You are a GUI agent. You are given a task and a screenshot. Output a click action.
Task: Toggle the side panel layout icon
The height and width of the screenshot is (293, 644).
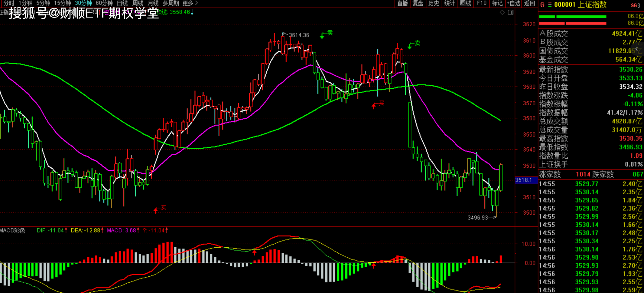point(511,12)
